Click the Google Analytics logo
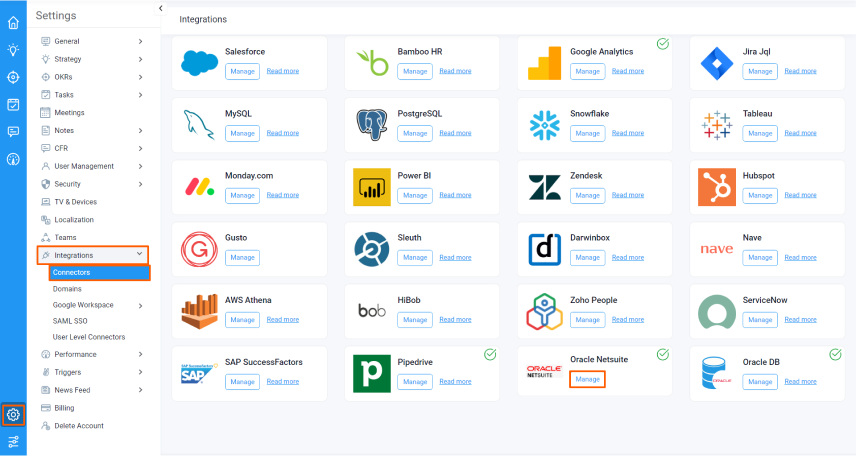The width and height of the screenshot is (856, 456). [544, 63]
